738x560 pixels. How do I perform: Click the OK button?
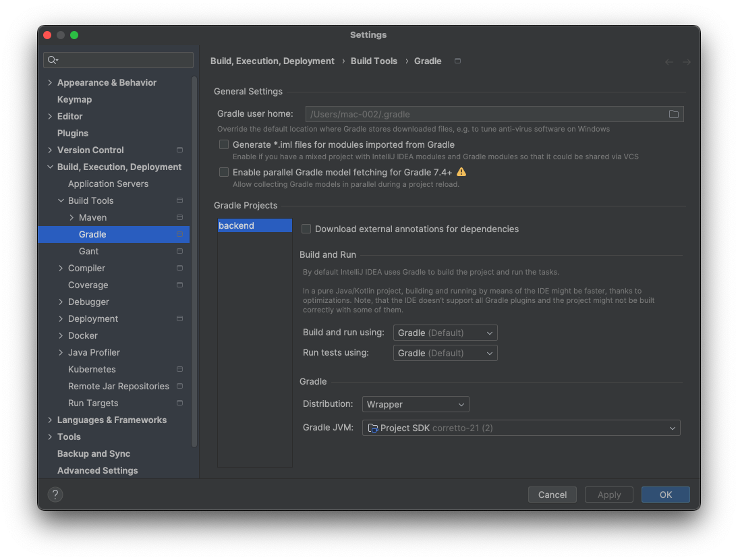click(666, 495)
